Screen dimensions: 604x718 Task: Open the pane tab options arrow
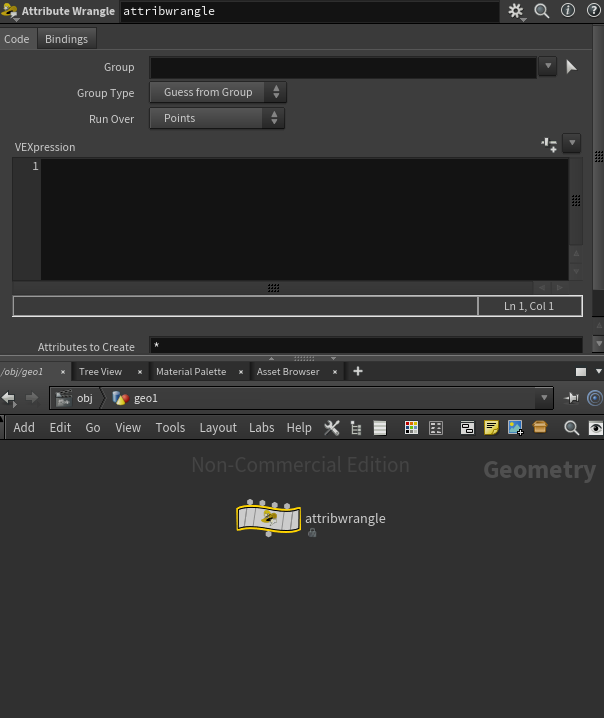pos(598,371)
